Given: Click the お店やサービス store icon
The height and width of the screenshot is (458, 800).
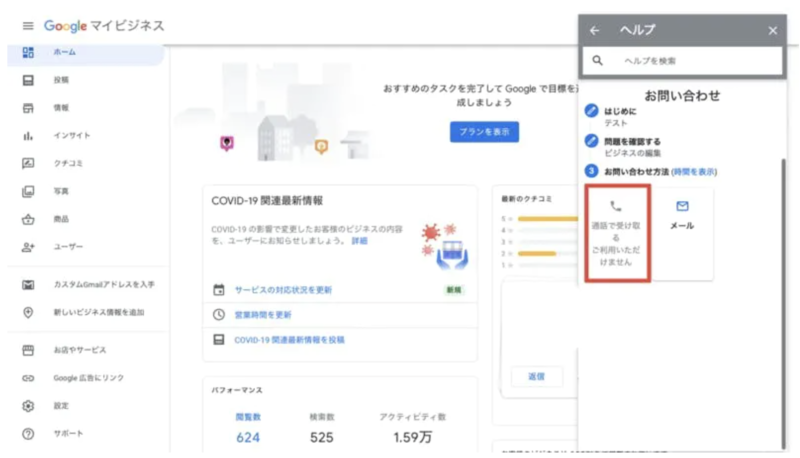Looking at the screenshot, I should pos(28,350).
